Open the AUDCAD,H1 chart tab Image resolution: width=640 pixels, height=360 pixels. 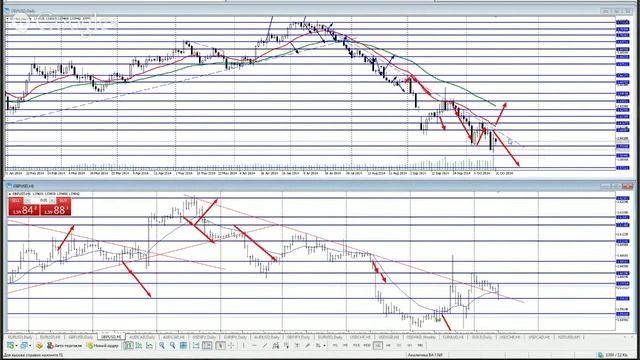pos(174,337)
